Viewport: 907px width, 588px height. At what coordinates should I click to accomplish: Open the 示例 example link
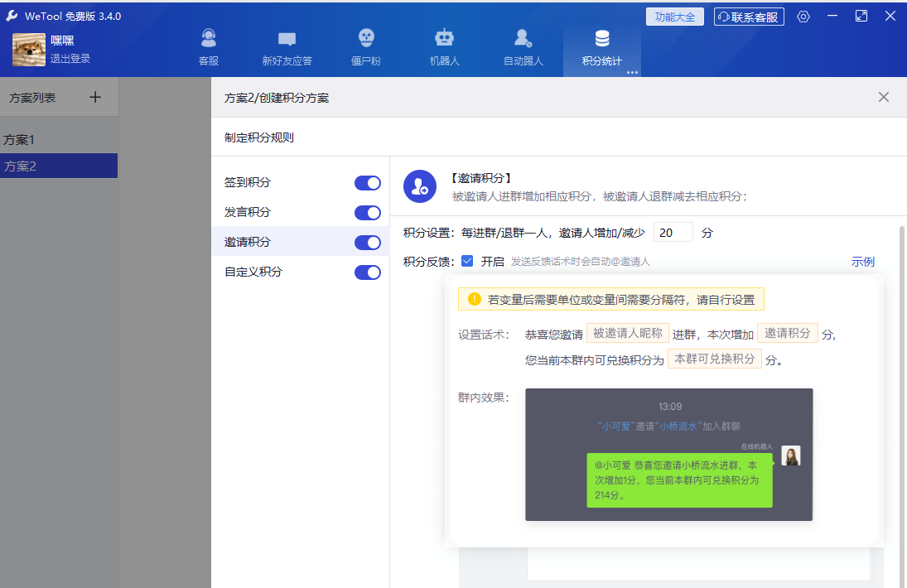pos(862,262)
